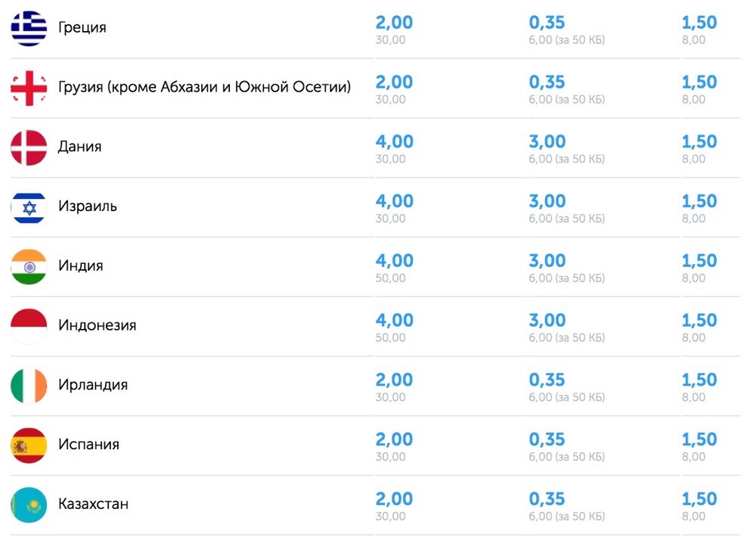Click the Израиль country name
The image size is (756, 540).
pos(87,206)
